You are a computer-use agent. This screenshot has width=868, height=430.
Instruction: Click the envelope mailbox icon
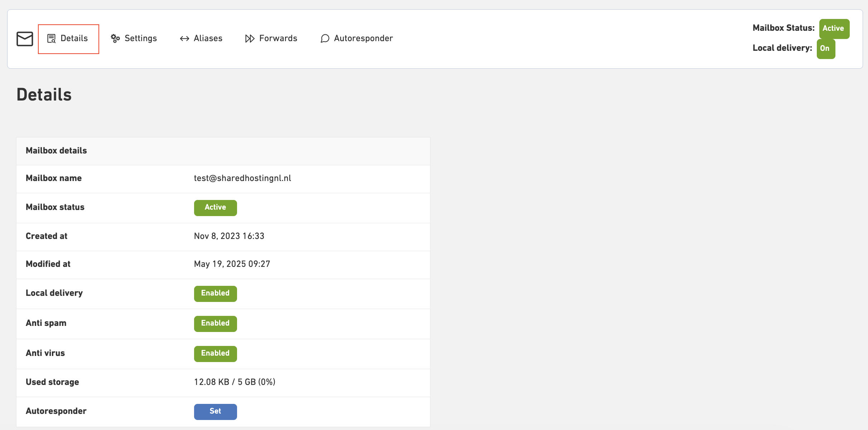pos(24,39)
